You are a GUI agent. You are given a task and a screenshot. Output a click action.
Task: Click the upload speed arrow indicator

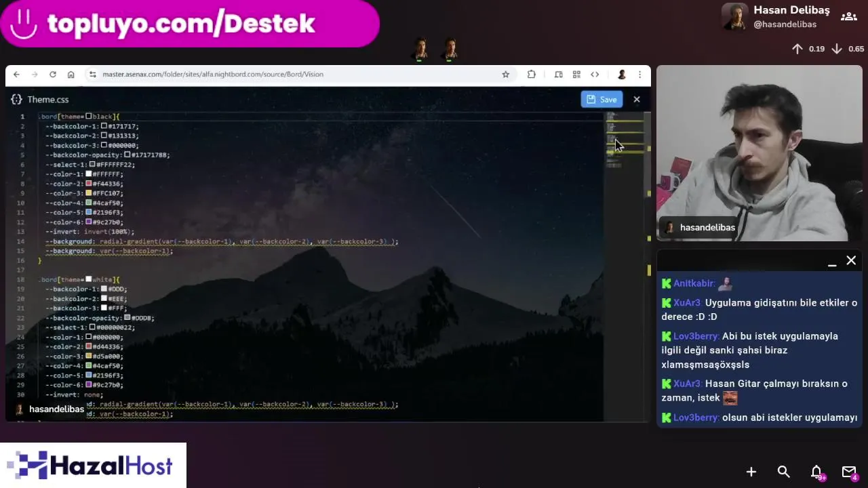pyautogui.click(x=797, y=49)
